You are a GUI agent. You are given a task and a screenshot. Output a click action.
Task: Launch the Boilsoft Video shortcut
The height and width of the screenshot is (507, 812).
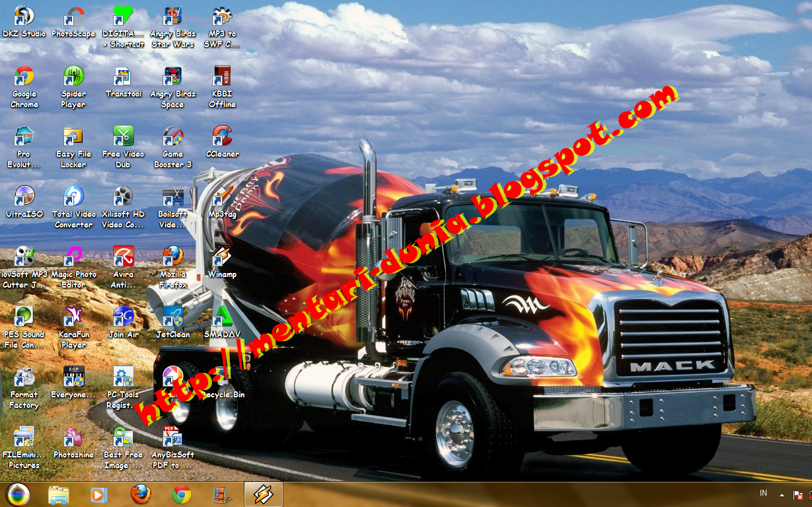172,207
